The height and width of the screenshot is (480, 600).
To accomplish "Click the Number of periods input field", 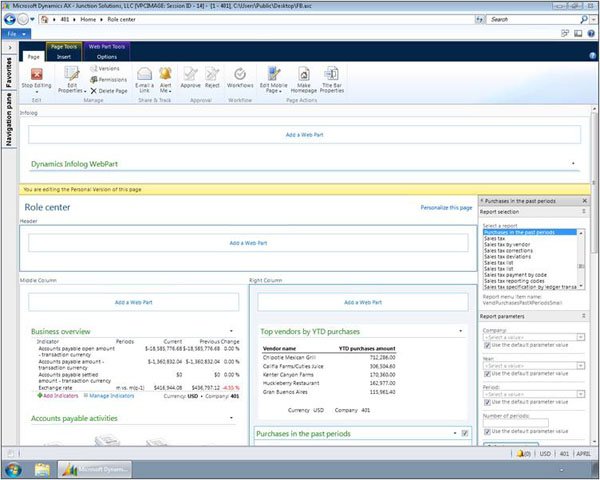I will pyautogui.click(x=515, y=423).
